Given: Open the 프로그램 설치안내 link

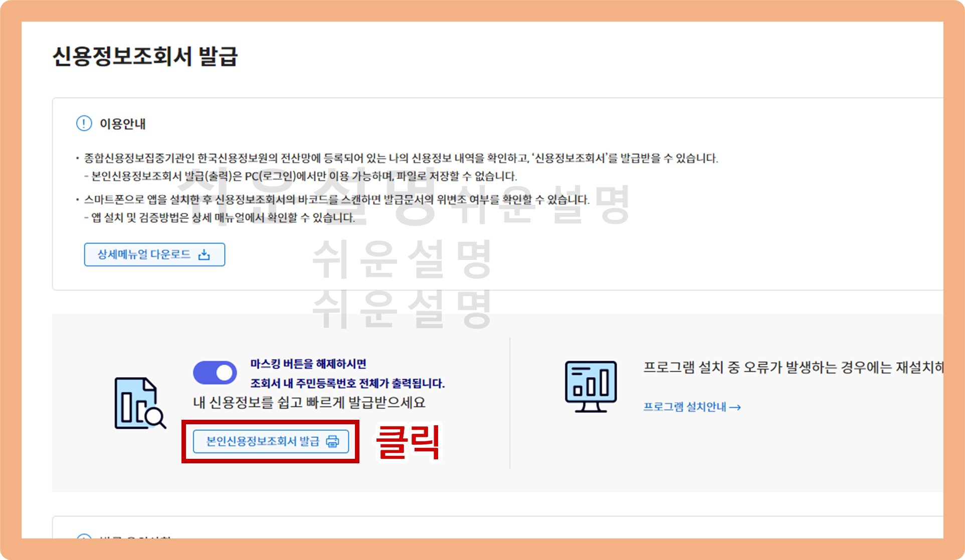Looking at the screenshot, I should (x=684, y=407).
